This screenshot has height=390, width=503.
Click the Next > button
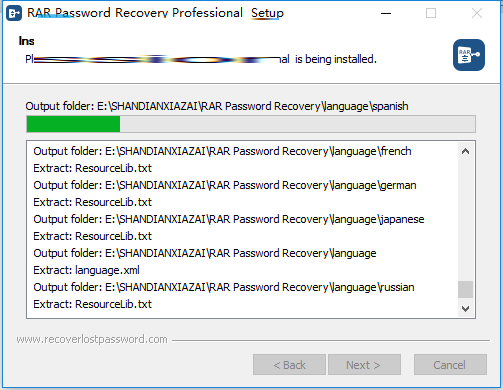[x=364, y=365]
